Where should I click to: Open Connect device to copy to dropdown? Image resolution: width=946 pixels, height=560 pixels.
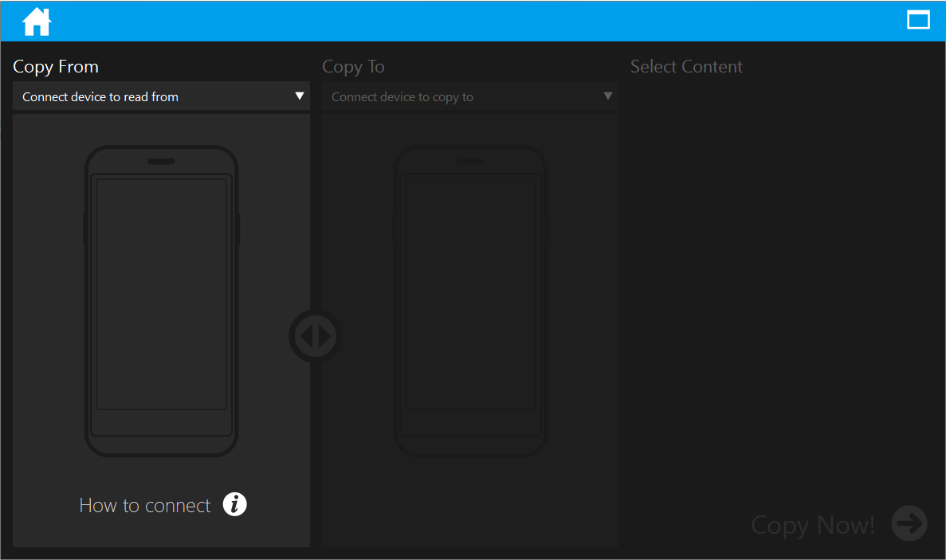click(470, 96)
